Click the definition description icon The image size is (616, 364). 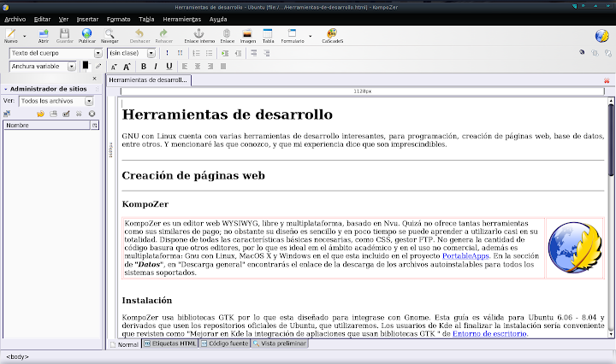tap(267, 53)
